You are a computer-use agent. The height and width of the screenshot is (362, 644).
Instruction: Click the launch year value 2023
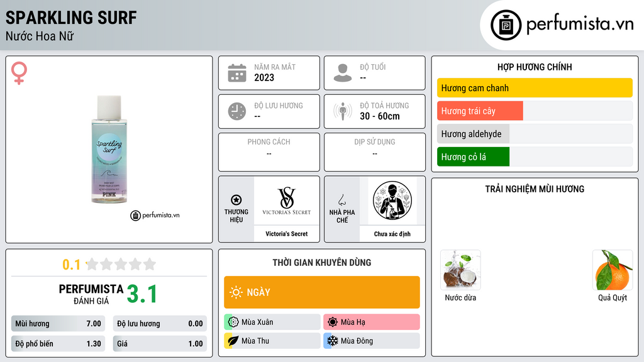[x=264, y=77]
